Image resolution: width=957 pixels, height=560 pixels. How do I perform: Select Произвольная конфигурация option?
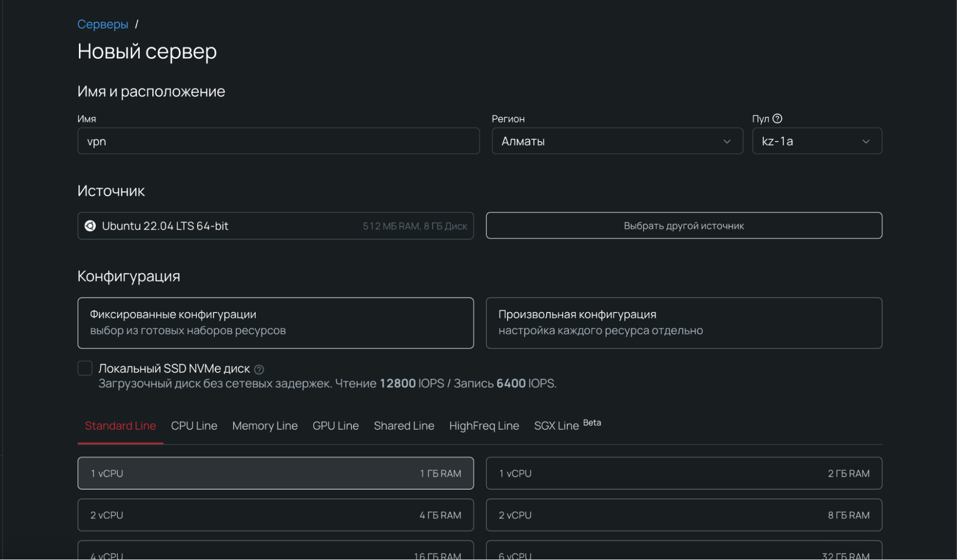coord(684,323)
